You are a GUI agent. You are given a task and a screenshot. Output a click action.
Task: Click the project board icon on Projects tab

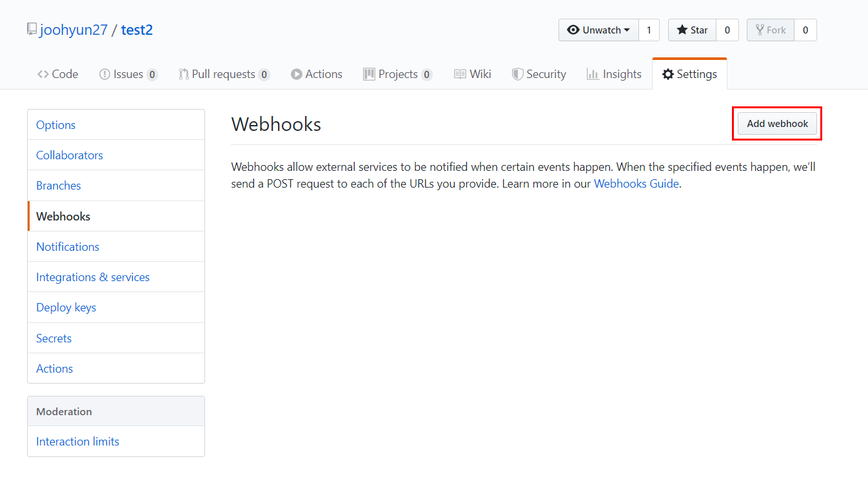point(370,74)
